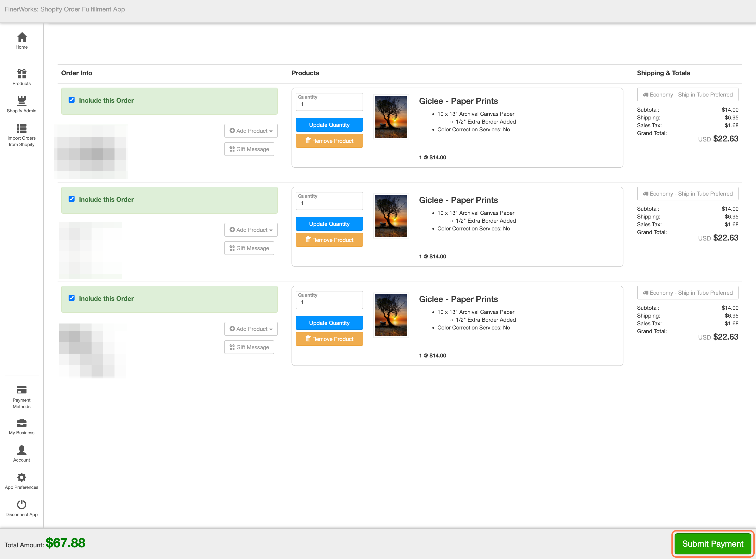
Task: Open the sunset tree thumbnail in the first order
Action: (391, 117)
